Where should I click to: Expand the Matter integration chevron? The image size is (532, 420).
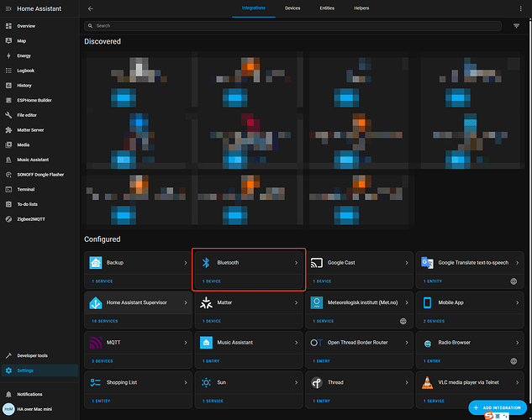tap(296, 302)
